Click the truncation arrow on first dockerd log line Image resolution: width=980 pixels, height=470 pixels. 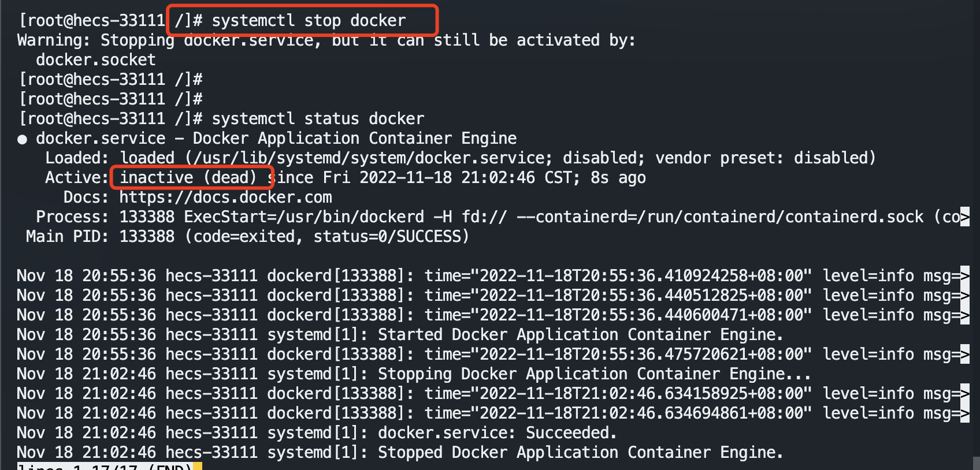(x=964, y=276)
